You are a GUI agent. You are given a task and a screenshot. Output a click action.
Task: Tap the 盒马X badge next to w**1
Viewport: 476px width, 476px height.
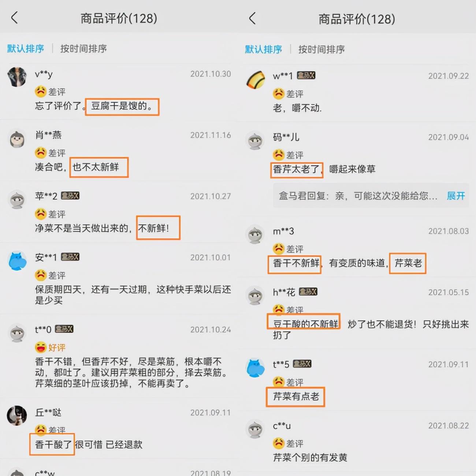[306, 75]
